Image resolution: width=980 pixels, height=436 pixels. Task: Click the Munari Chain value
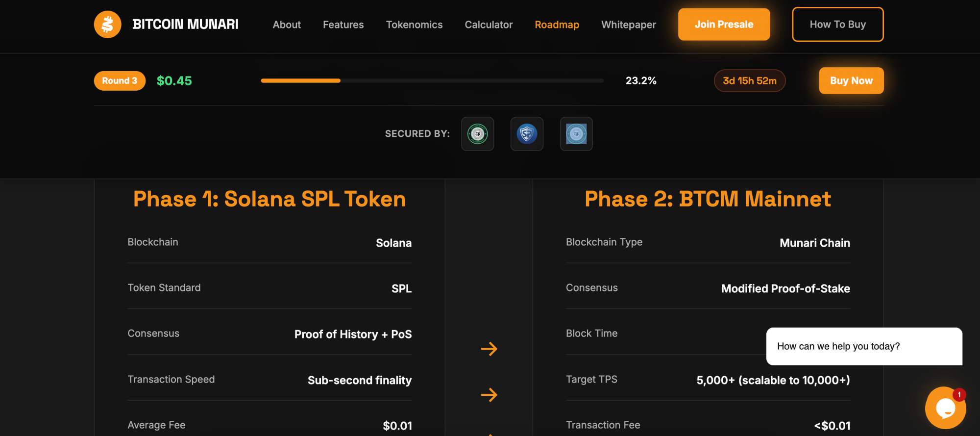(814, 243)
